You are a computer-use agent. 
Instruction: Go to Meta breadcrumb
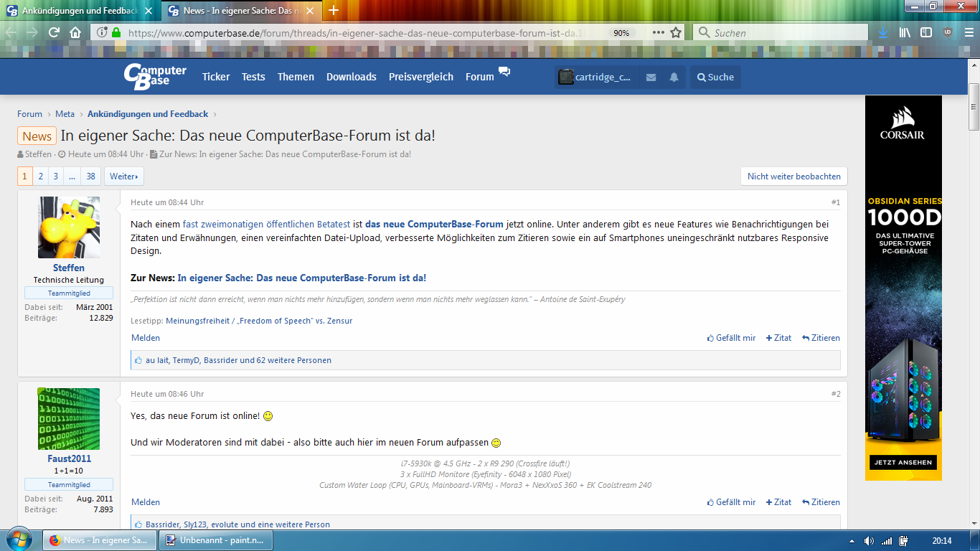click(x=65, y=114)
